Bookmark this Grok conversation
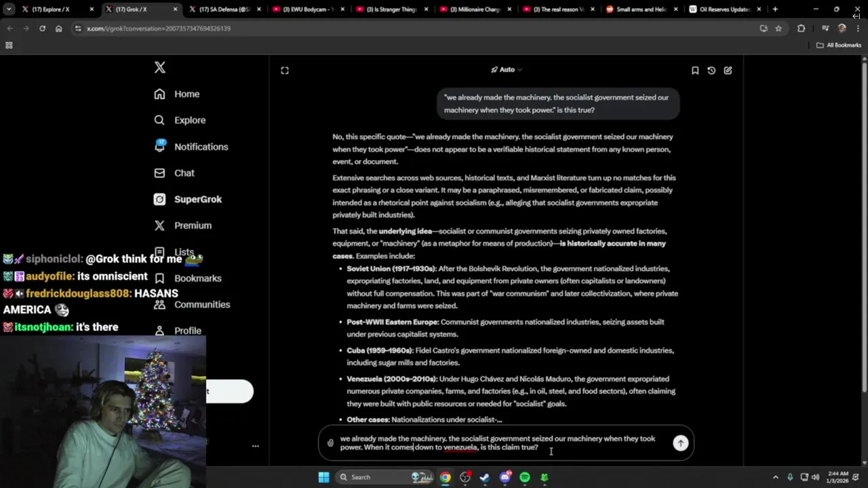This screenshot has height=488, width=868. point(695,70)
